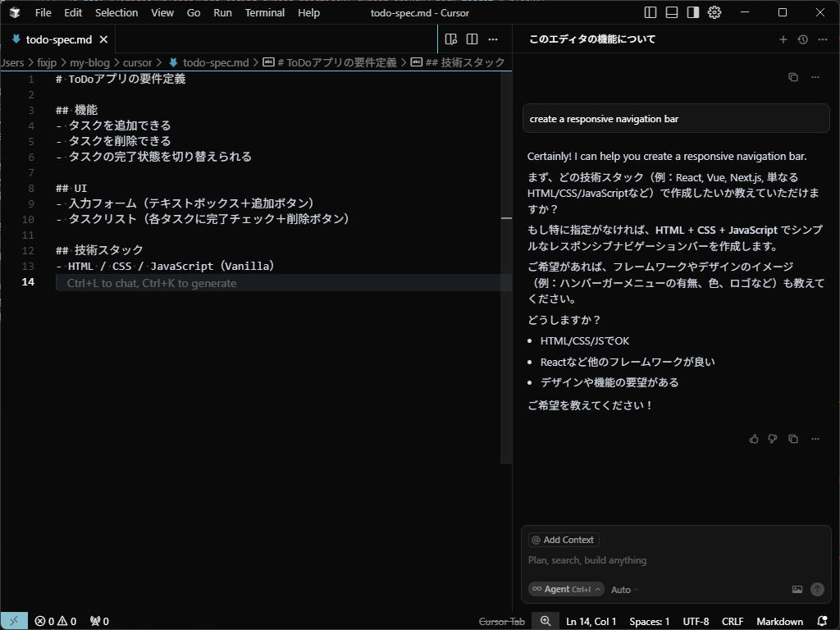Open Cursor settings gear icon
Image resolution: width=840 pixels, height=630 pixels.
(714, 12)
